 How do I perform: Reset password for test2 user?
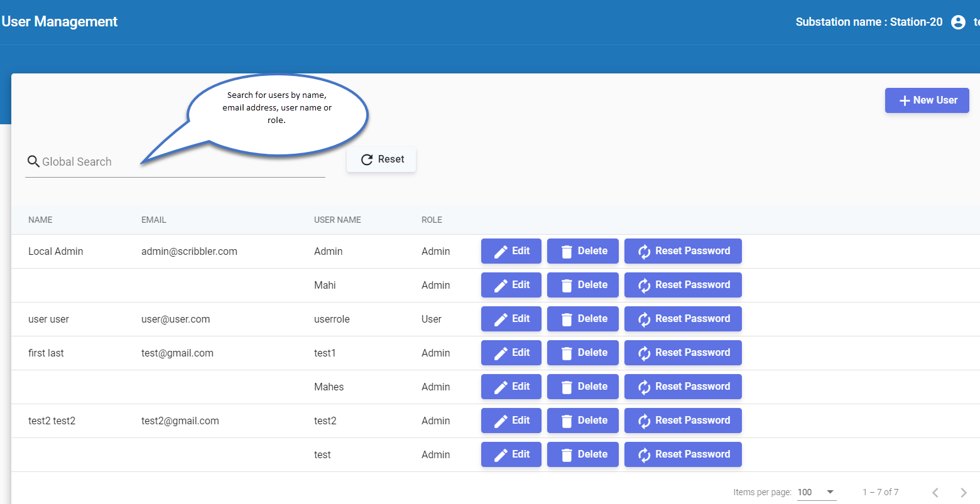pos(683,421)
